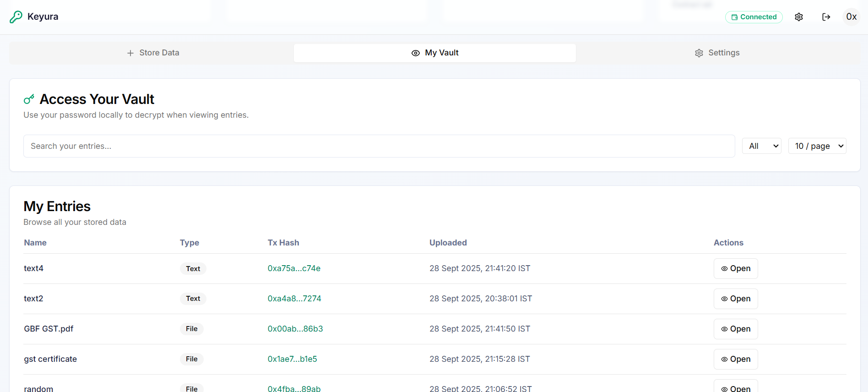Click the Text badge in text2 row
The width and height of the screenshot is (868, 392).
click(x=193, y=299)
